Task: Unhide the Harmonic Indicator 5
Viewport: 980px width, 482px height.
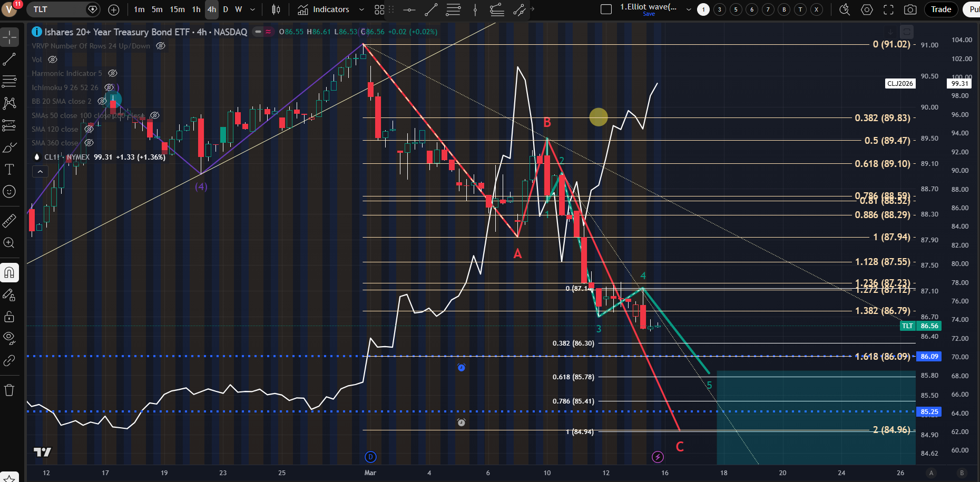Action: 112,73
